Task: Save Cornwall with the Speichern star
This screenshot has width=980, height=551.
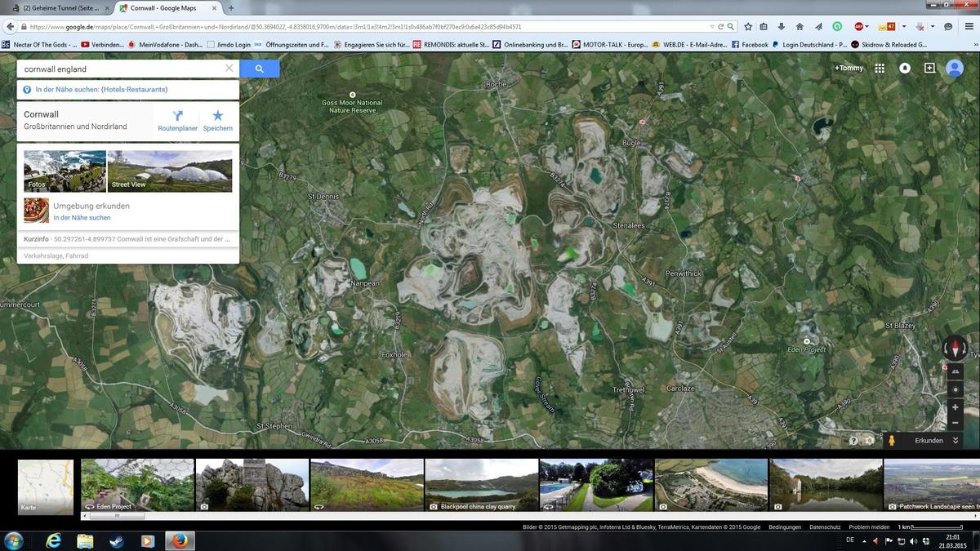Action: (x=217, y=120)
